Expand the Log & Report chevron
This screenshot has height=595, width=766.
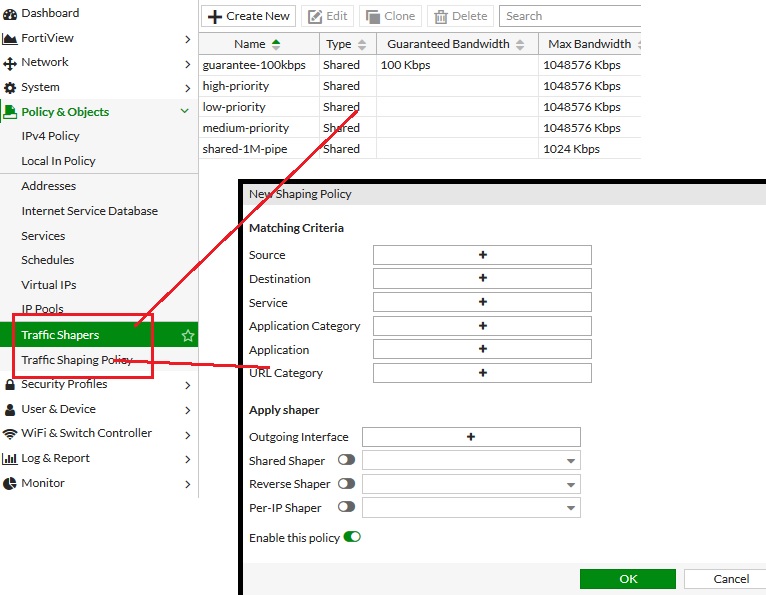[188, 459]
